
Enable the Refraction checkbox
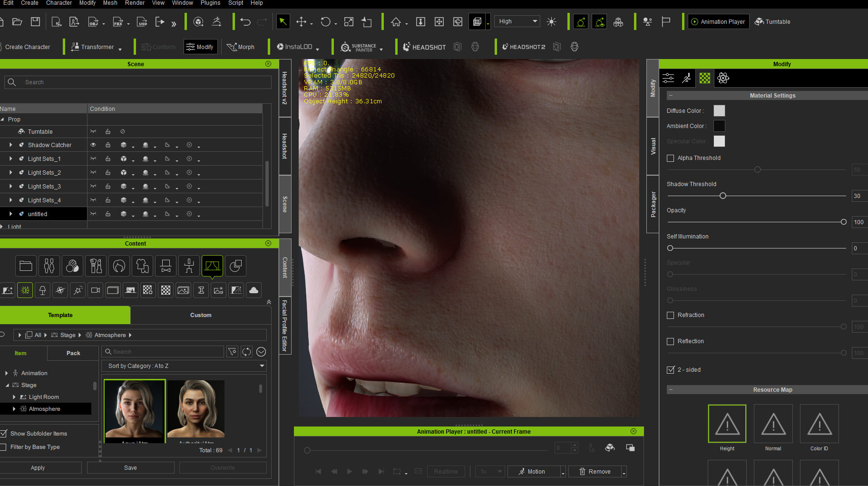point(671,315)
